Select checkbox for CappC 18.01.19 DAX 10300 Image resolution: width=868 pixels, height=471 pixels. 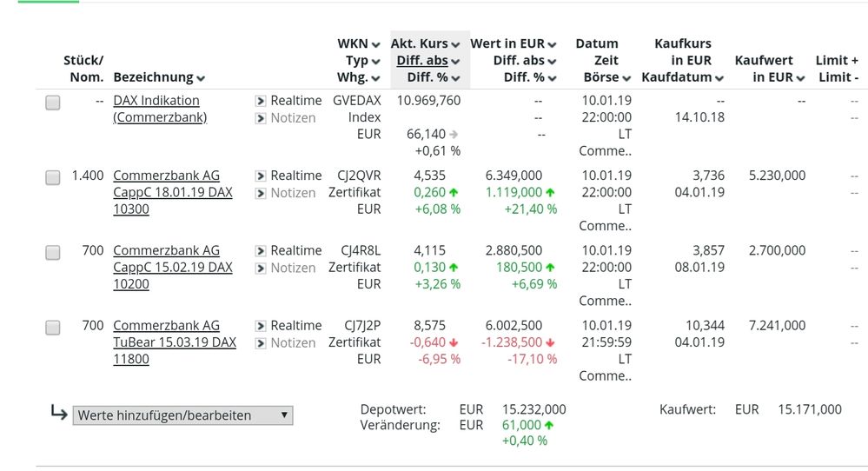tap(53, 177)
